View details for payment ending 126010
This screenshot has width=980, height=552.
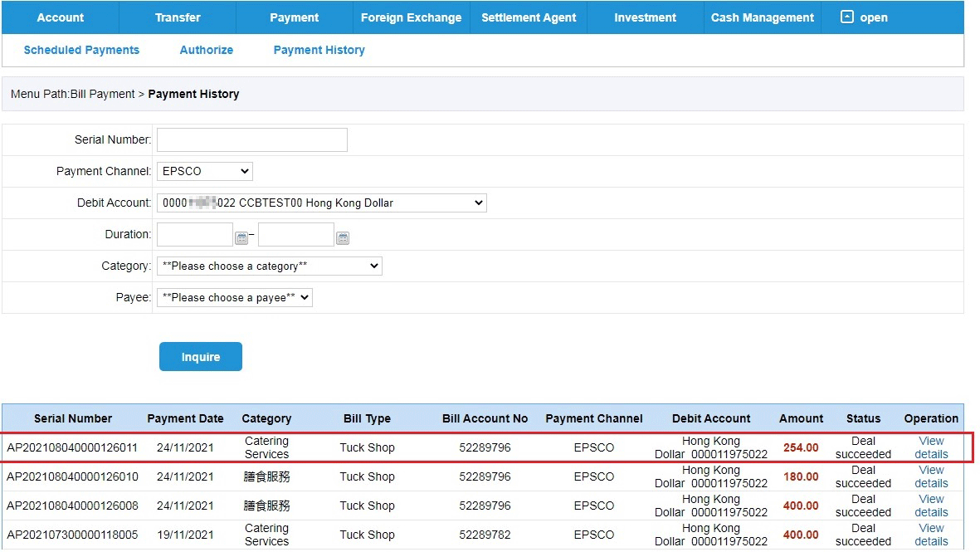pyautogui.click(x=931, y=476)
